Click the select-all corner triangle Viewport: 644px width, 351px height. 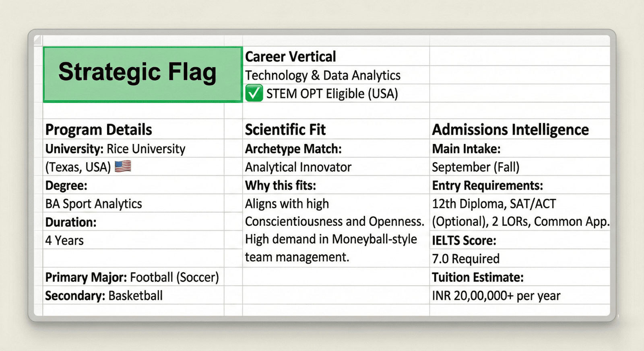(x=38, y=40)
